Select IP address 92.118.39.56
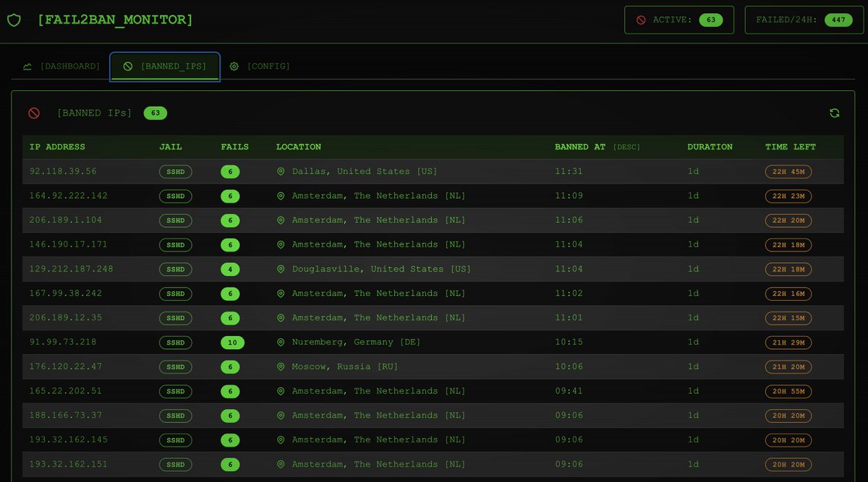 pyautogui.click(x=63, y=172)
